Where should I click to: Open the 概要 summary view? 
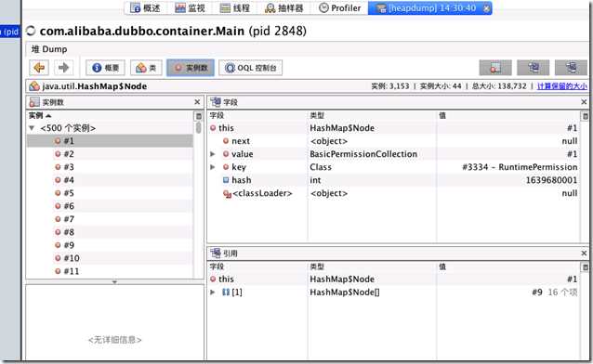click(105, 68)
